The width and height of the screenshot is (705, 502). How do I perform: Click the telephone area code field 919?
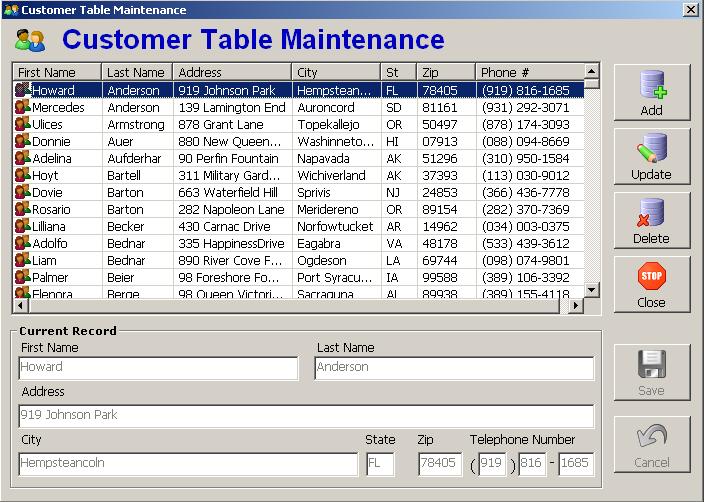492,464
